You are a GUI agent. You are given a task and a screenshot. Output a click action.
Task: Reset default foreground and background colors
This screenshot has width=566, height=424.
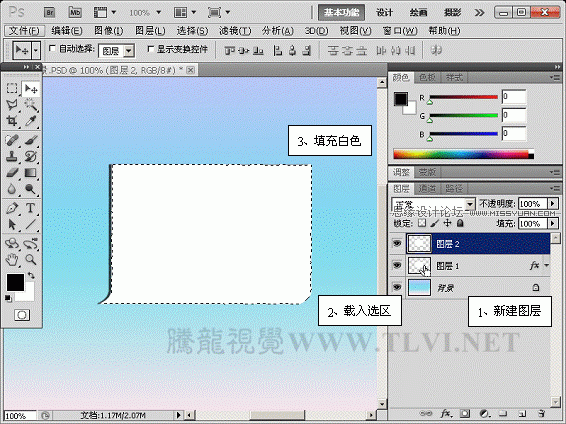click(x=8, y=298)
